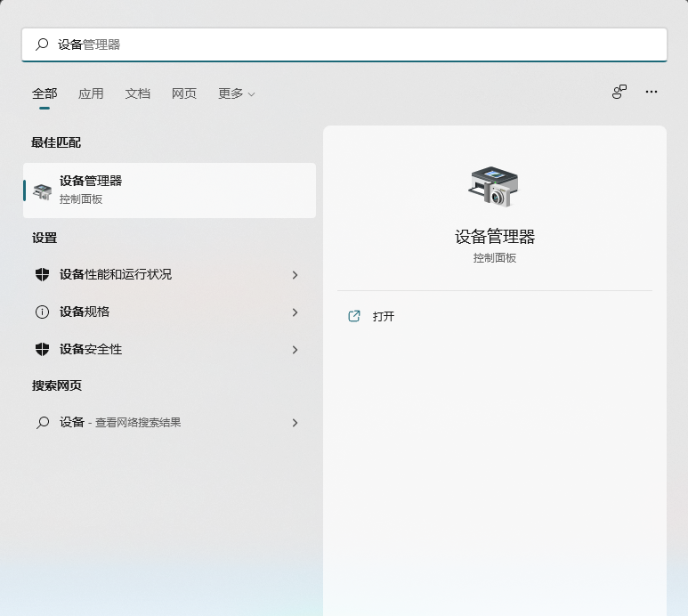Click the magnifier icon beside 查看网络搜索结果
This screenshot has height=616, width=688.
(42, 423)
